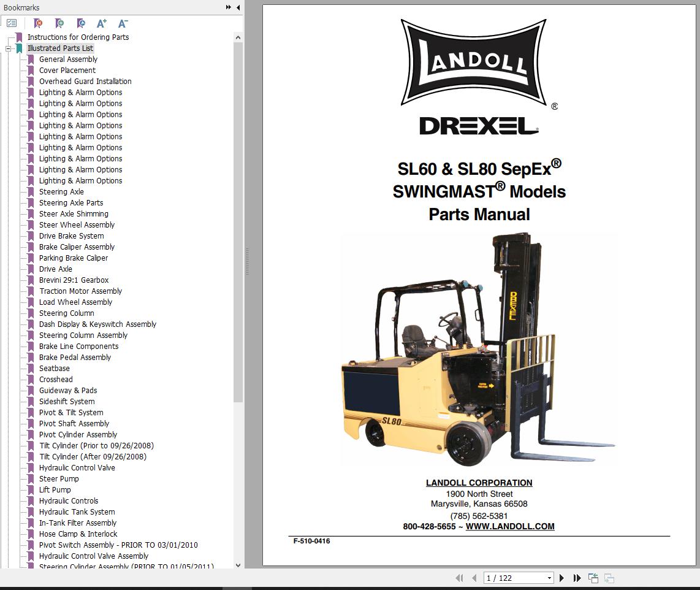Viewport: 700px width, 590px height.
Task: Increase bookmark text size with A+ icon
Action: (101, 23)
